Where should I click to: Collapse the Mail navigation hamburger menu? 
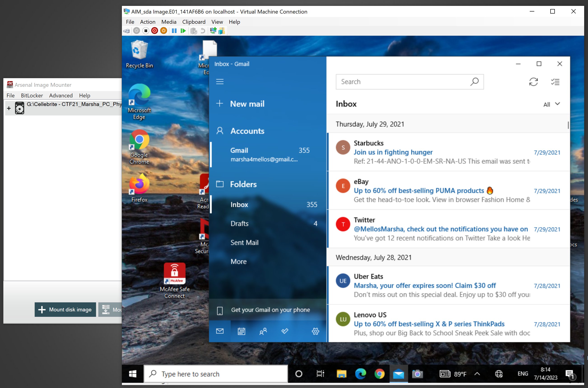[x=220, y=81]
